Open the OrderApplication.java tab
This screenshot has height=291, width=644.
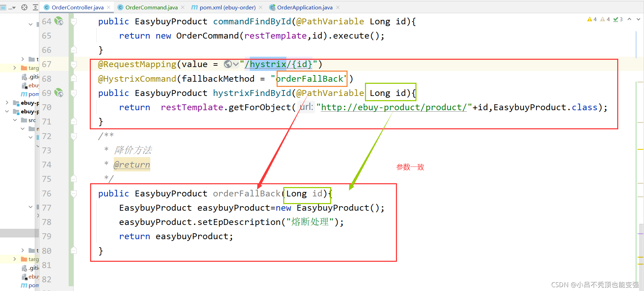tap(305, 7)
